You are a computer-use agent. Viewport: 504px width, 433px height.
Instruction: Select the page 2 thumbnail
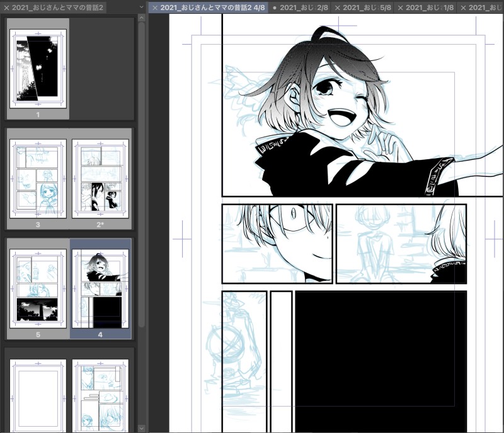(100, 179)
